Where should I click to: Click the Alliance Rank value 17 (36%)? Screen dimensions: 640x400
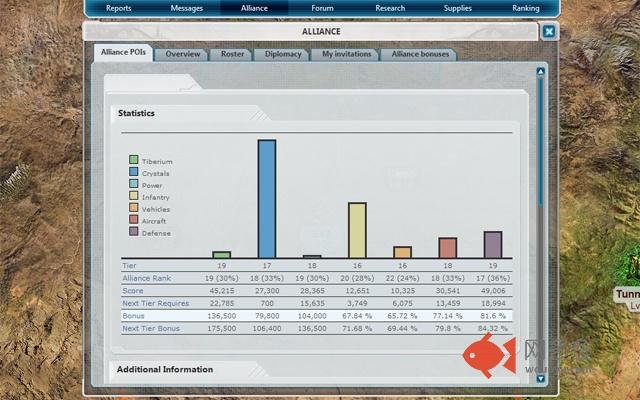pos(493,278)
